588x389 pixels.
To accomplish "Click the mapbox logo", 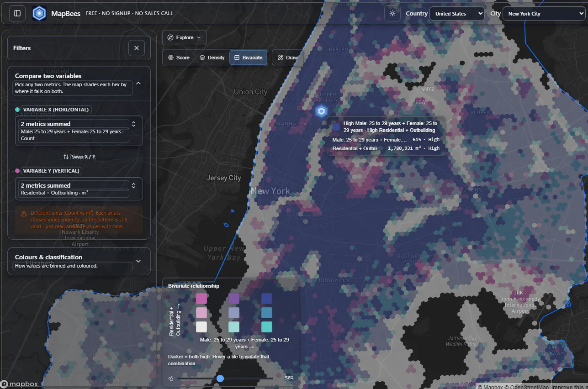I will coord(20,384).
